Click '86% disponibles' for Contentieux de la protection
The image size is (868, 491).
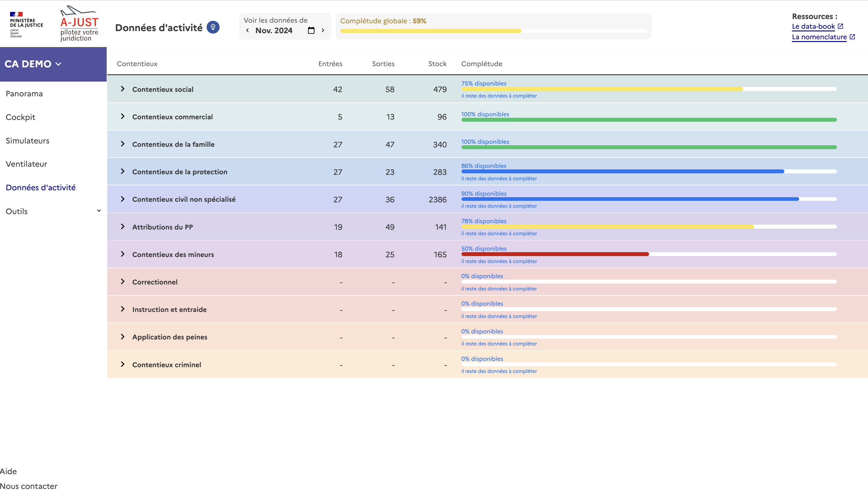tap(484, 166)
